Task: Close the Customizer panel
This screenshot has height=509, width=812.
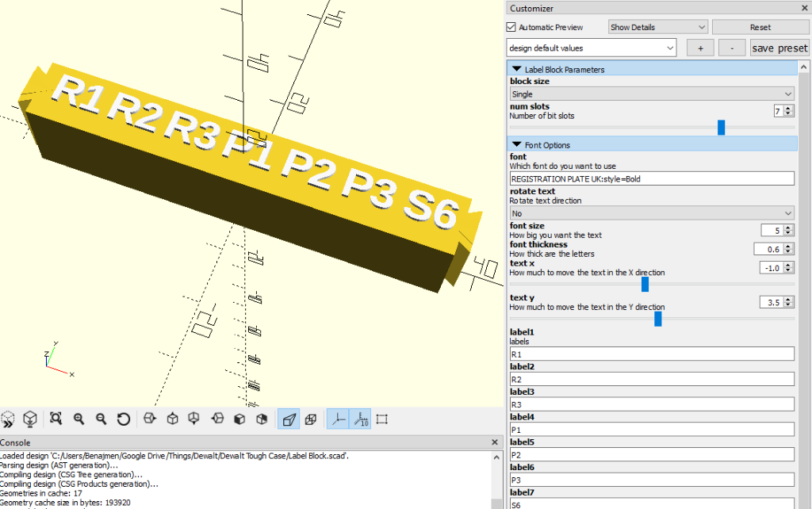Action: pos(805,8)
